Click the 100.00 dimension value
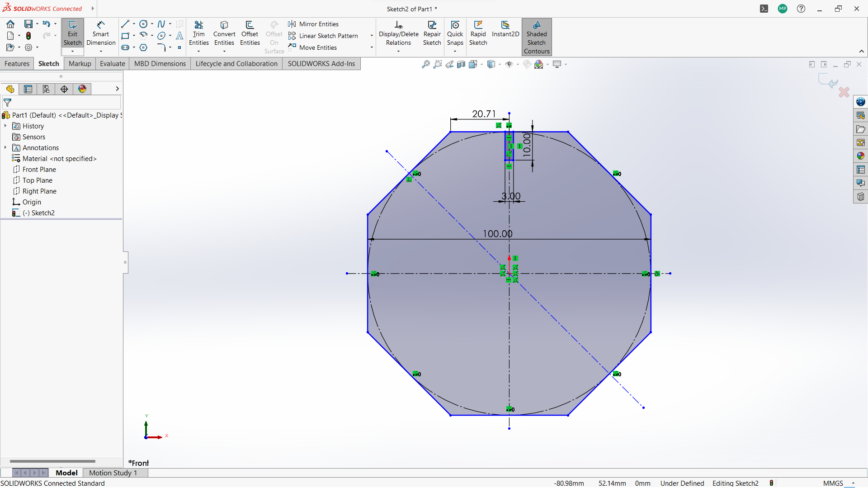The height and width of the screenshot is (488, 868). (497, 234)
